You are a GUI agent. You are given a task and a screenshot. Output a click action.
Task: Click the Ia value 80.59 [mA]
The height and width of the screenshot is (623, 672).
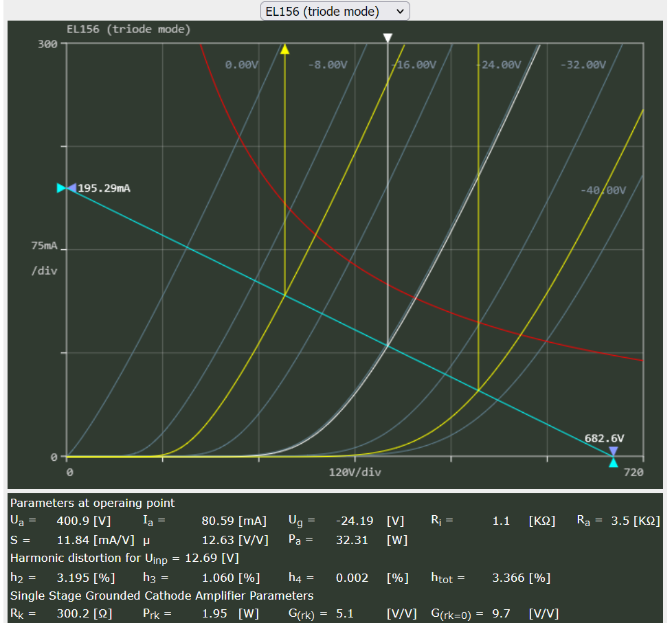(x=234, y=521)
